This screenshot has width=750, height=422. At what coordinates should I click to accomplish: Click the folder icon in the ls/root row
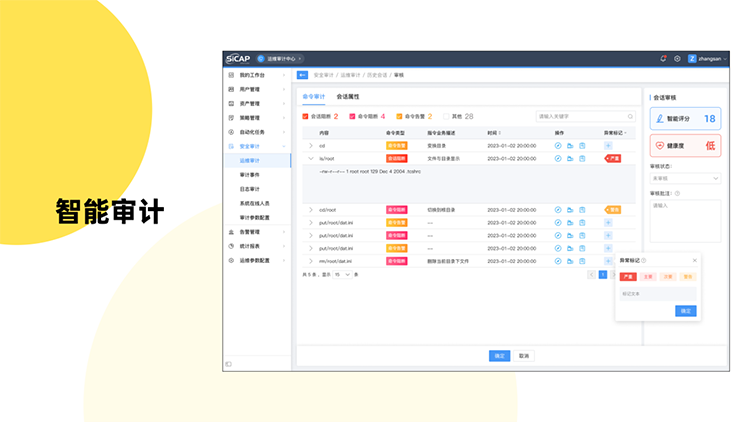[570, 158]
